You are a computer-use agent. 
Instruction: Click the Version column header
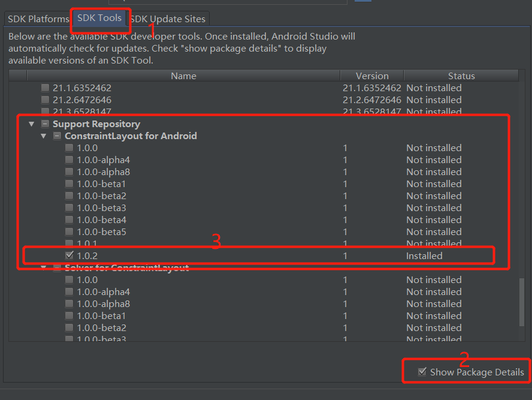coord(371,76)
